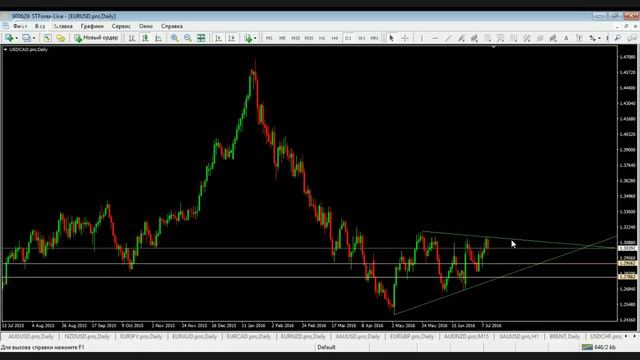Click the Profiles icon

27,38
